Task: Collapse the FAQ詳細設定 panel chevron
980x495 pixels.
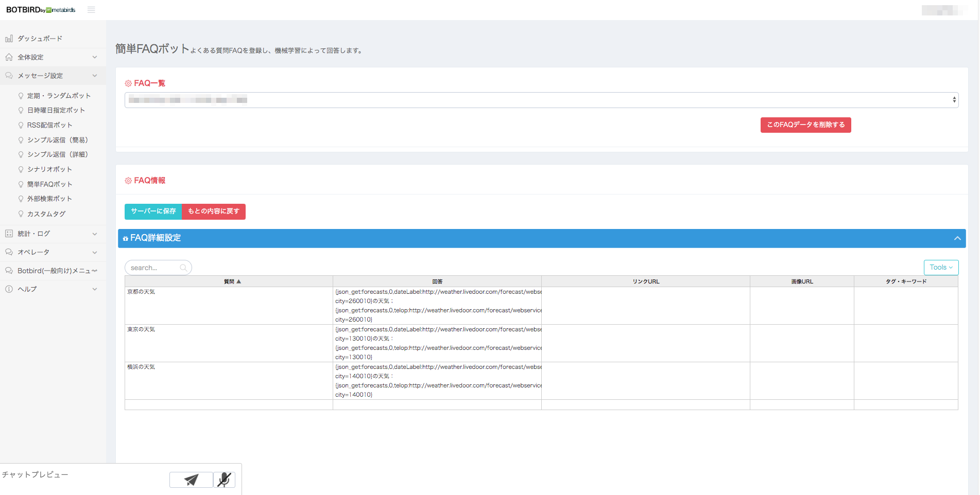Action: click(x=957, y=238)
